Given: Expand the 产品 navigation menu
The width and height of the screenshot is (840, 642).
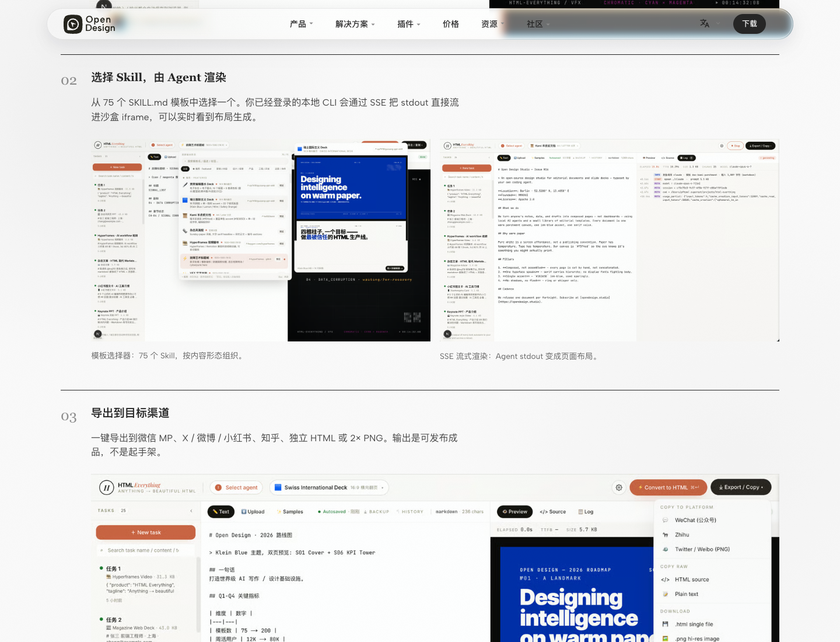Looking at the screenshot, I should pyautogui.click(x=302, y=24).
